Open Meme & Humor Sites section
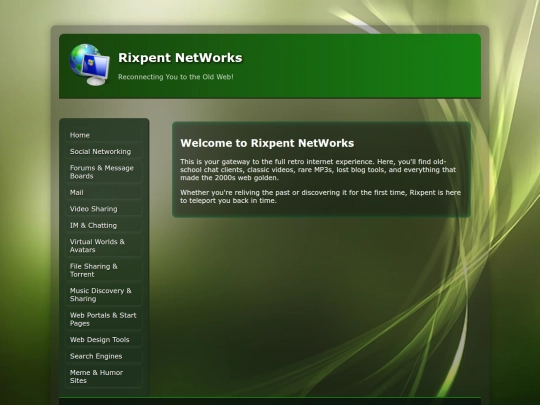Image resolution: width=540 pixels, height=405 pixels. [x=104, y=376]
